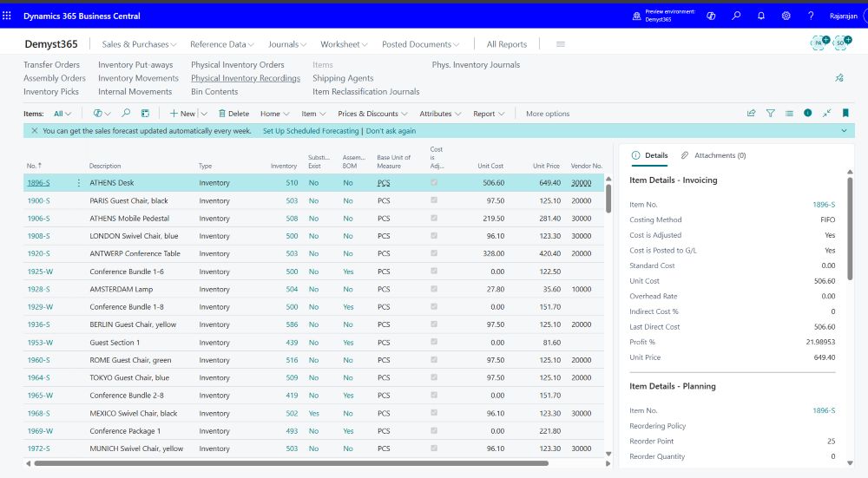This screenshot has width=868, height=478.
Task: Click All Reports
Action: pos(507,44)
